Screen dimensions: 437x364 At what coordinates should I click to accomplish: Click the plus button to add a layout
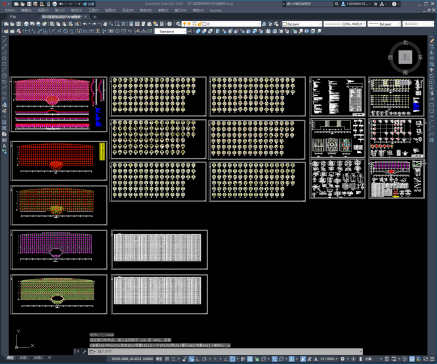click(49, 358)
